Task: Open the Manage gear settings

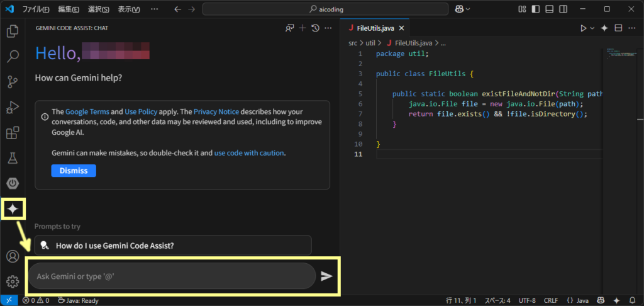Action: [x=13, y=281]
